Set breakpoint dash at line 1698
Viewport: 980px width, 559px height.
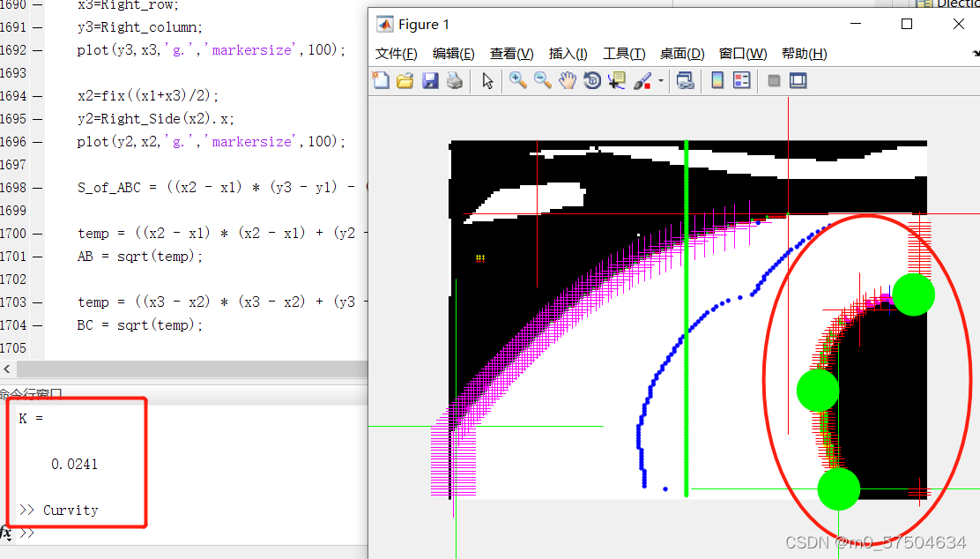tap(38, 188)
